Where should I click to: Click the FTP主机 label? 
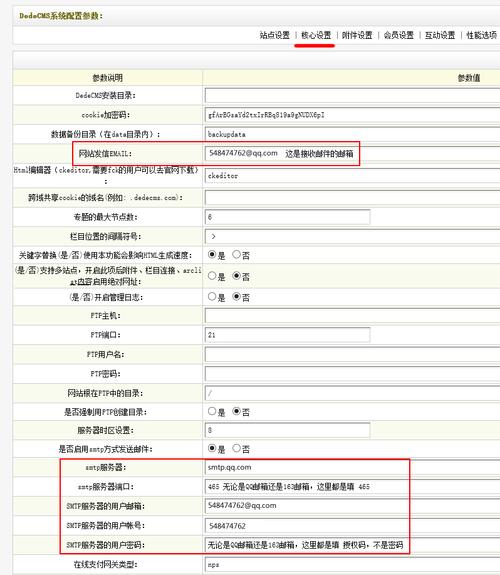click(x=105, y=315)
